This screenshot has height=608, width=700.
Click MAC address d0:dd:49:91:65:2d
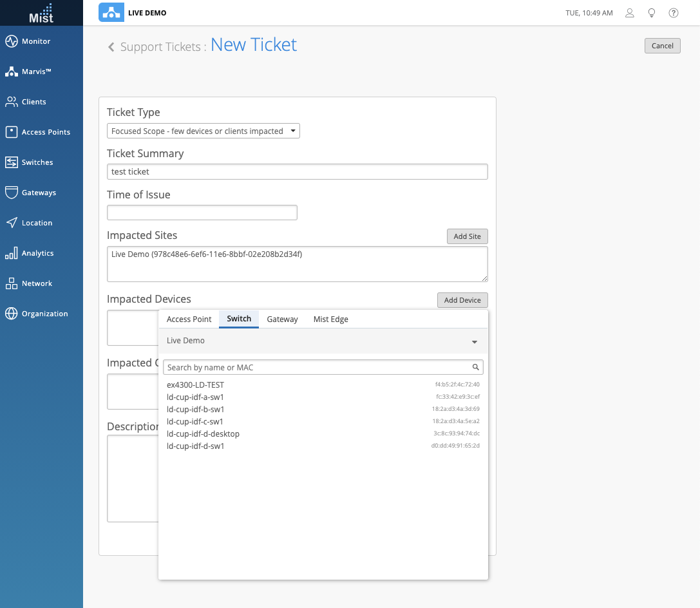click(455, 446)
